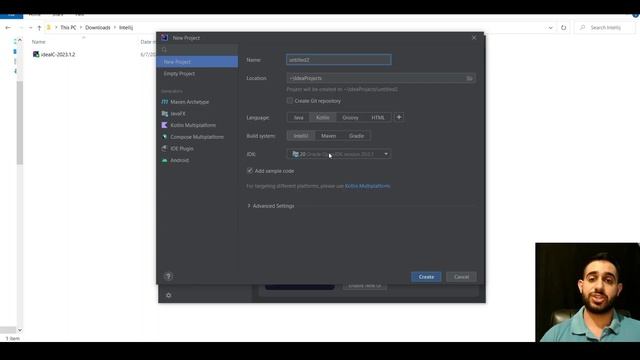
Task: Click This PC in Explorer breadcrumb
Action: click(68, 28)
